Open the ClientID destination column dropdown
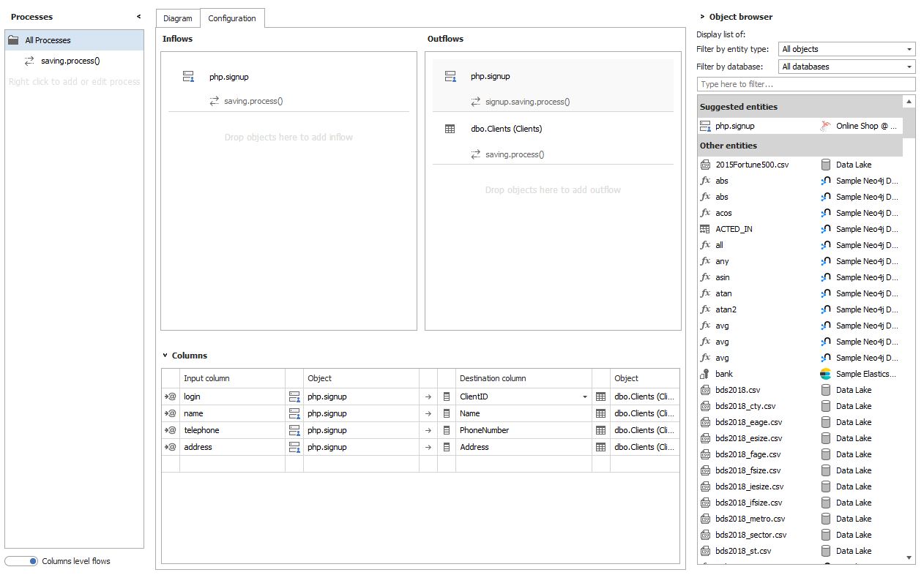This screenshot has height=575, width=924. pos(584,397)
